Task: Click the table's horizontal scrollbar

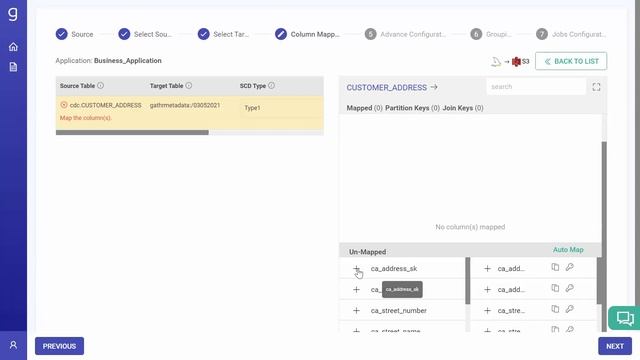Action: [x=132, y=132]
